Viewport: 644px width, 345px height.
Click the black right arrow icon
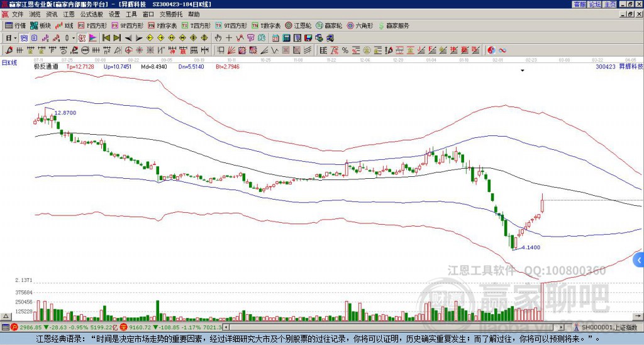(x=139, y=38)
